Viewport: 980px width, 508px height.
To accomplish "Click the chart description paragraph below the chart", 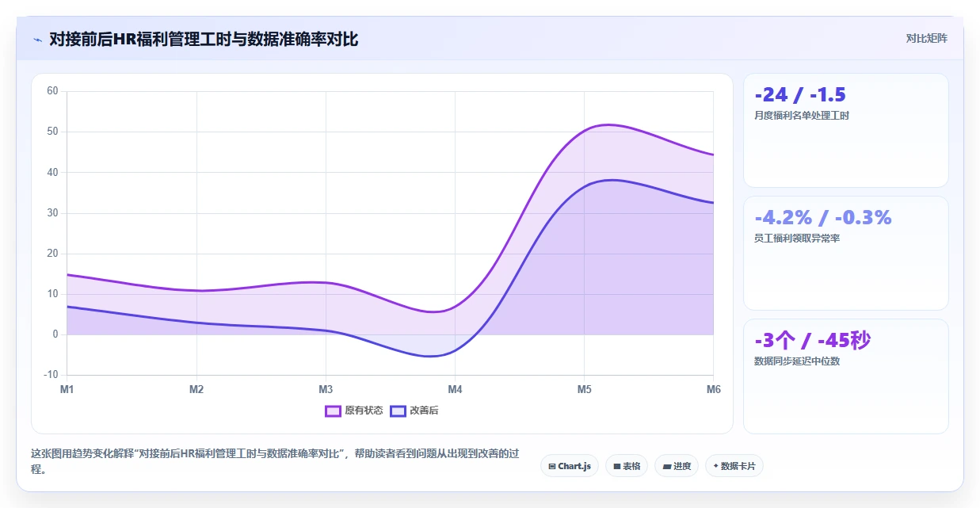I will click(x=276, y=461).
